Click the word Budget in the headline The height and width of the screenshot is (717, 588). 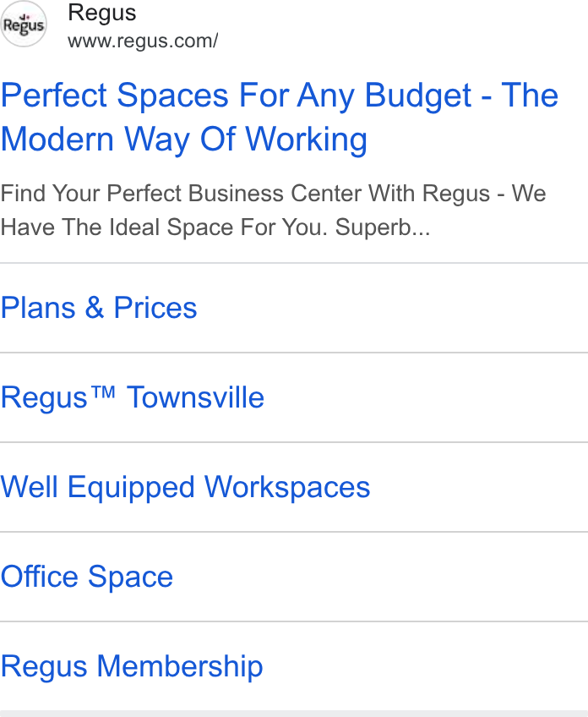click(418, 96)
